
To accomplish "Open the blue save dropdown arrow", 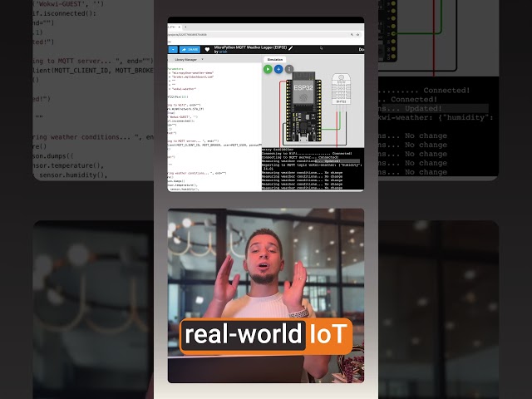I will coord(173,50).
